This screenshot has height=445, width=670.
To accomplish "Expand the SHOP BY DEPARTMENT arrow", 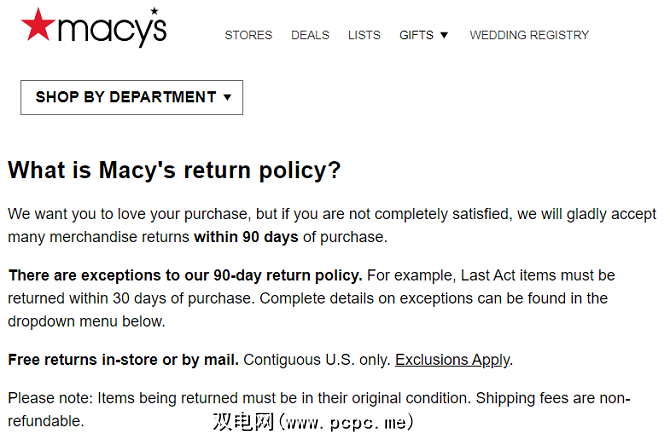I will (228, 98).
